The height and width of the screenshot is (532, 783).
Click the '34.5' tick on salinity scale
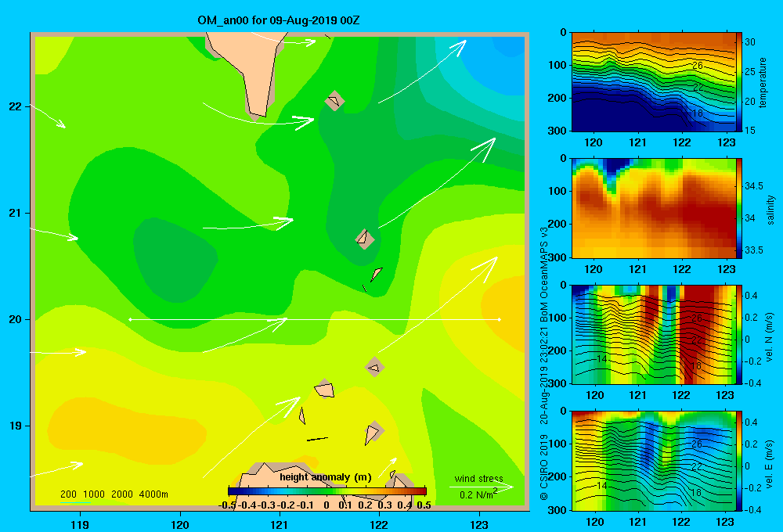tap(754, 186)
